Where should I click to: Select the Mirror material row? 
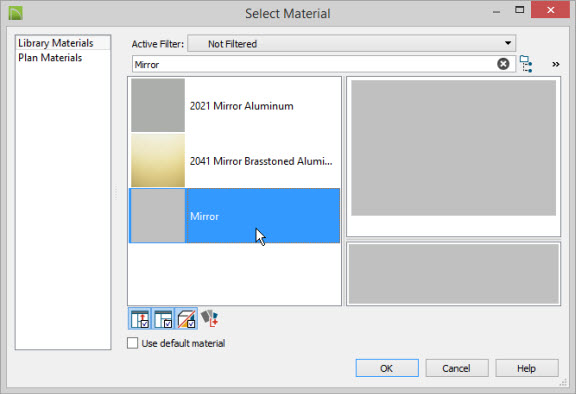(234, 216)
